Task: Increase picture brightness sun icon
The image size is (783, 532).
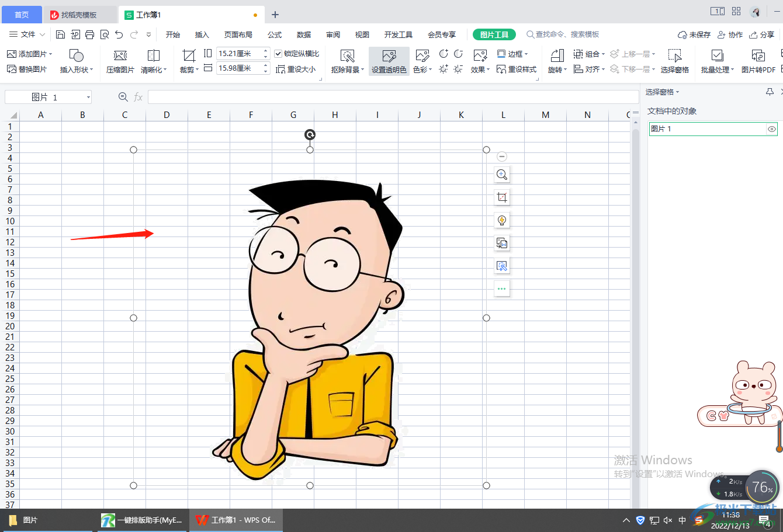Action: coord(444,69)
